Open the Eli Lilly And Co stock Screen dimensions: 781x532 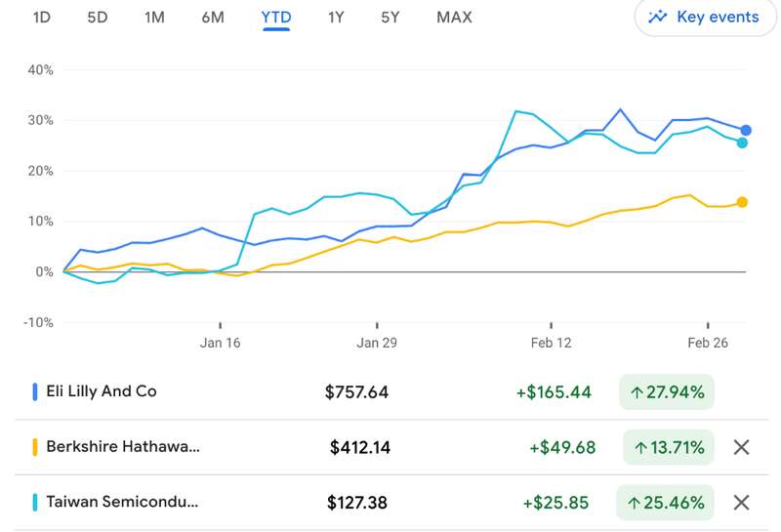coord(101,391)
